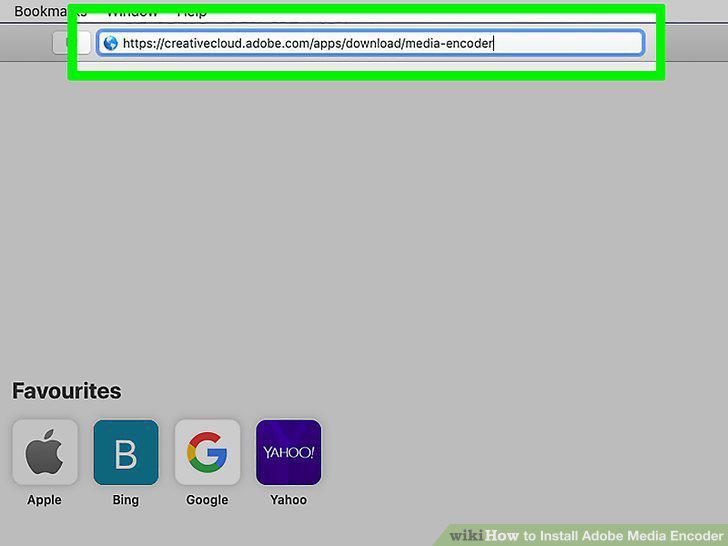This screenshot has width=728, height=546.
Task: Click the Bing label under its icon
Action: [x=125, y=500]
